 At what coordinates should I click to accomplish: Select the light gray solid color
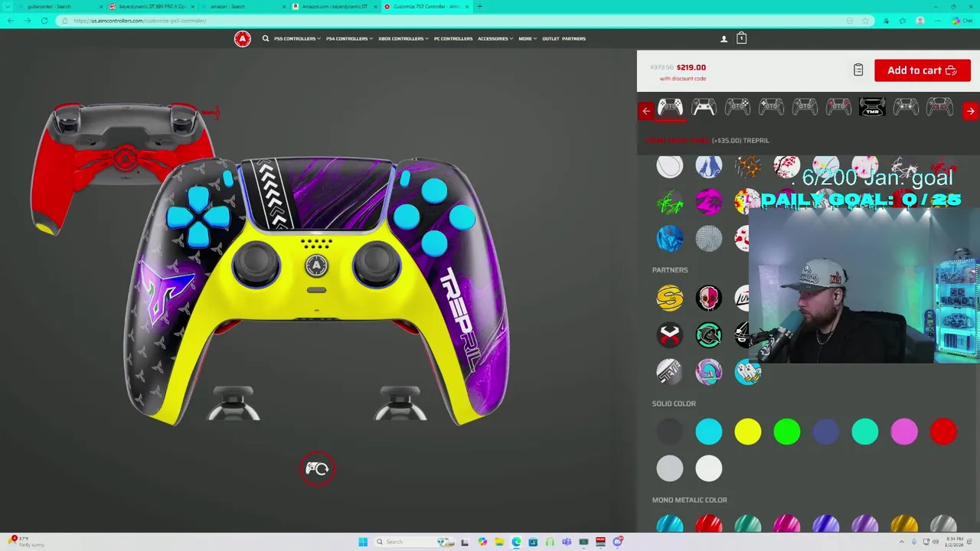tap(669, 468)
